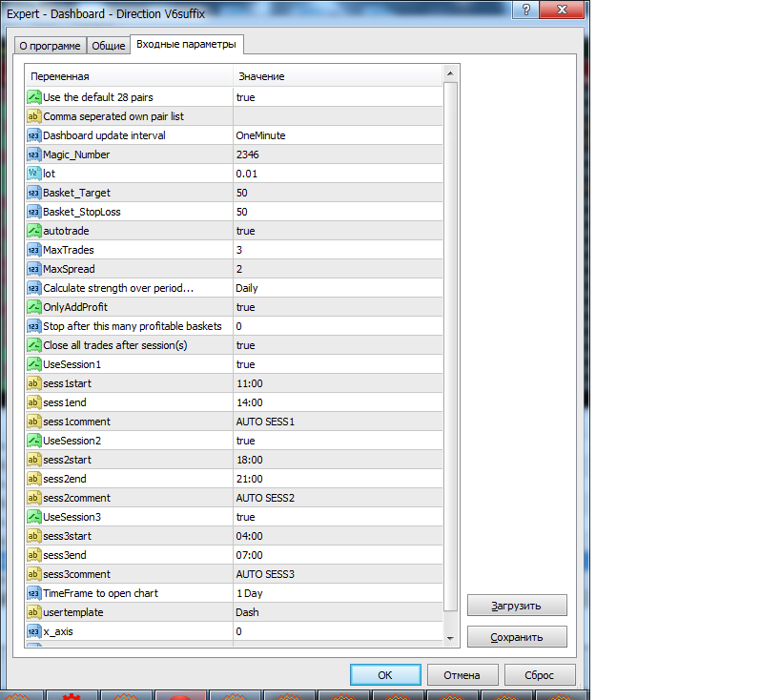Click the boolean icon beside autotrade
The height and width of the screenshot is (700, 781).
(34, 231)
